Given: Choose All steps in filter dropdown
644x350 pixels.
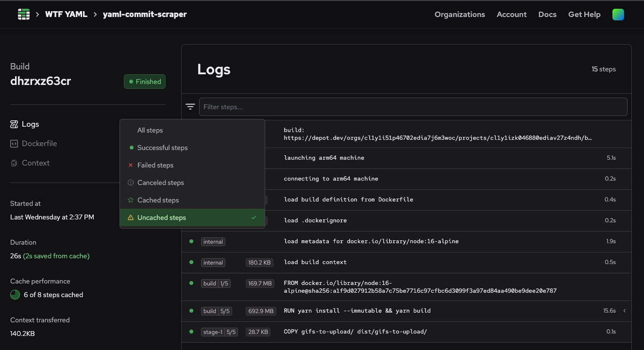Looking at the screenshot, I should pyautogui.click(x=150, y=131).
